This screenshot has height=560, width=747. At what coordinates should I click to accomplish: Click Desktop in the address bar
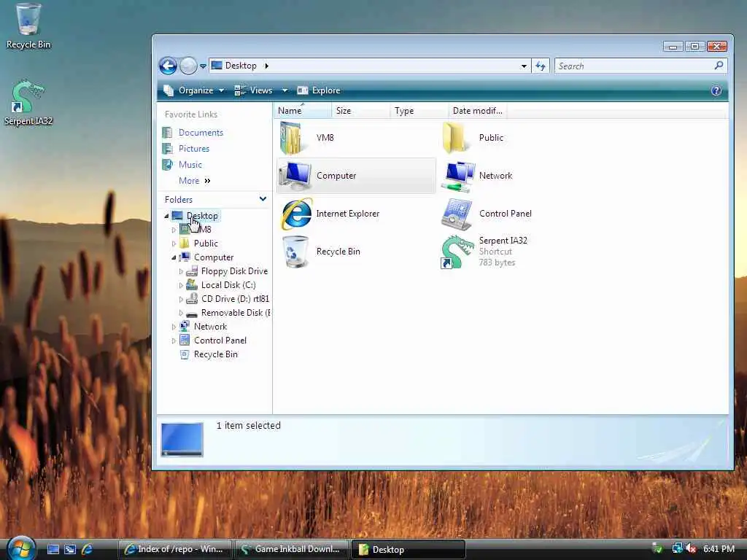point(241,66)
